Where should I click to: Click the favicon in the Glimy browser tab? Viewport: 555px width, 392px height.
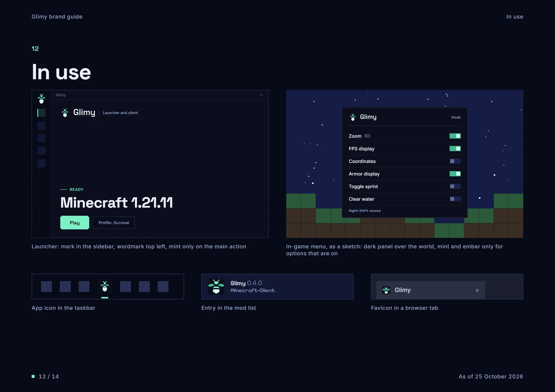click(386, 290)
